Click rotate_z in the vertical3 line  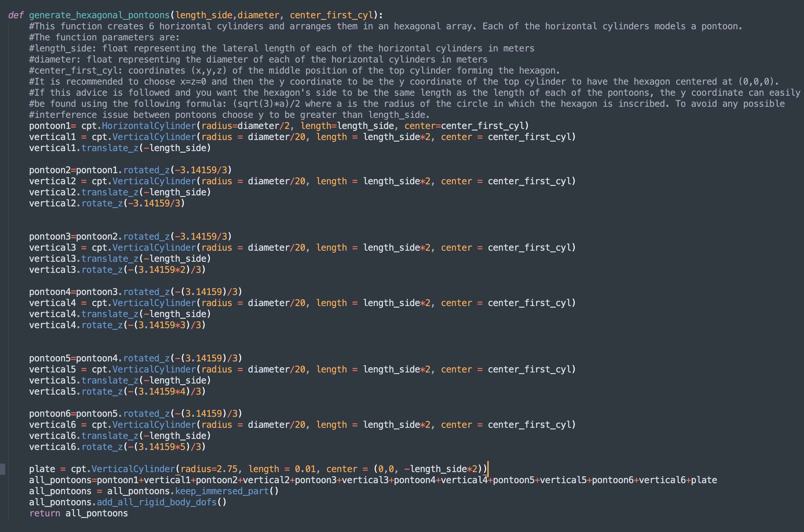click(102, 270)
